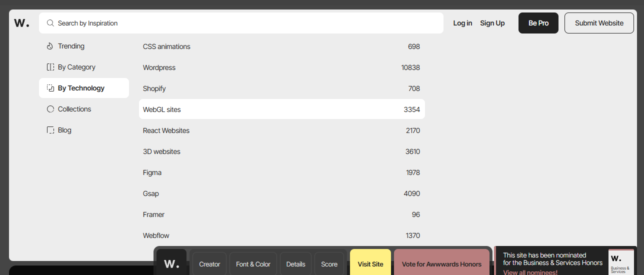Viewport: 644px width, 275px height.
Task: Open the Score tab
Action: click(329, 264)
